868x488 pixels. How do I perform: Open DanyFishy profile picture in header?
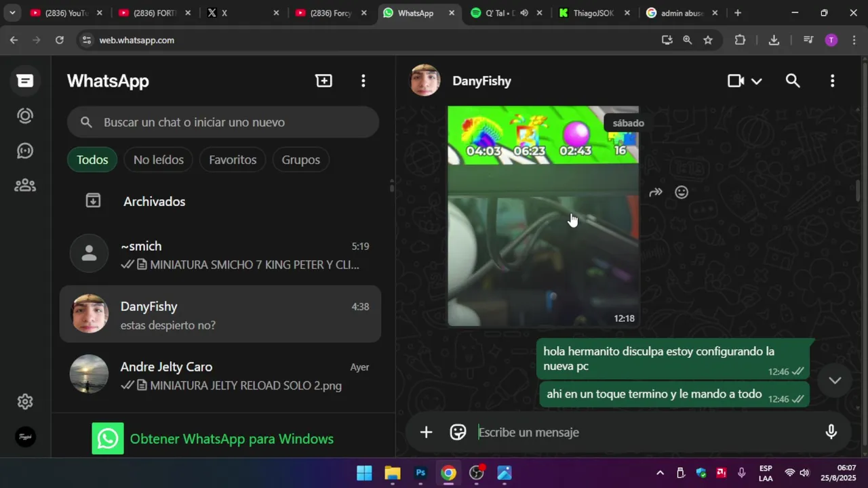[425, 81]
